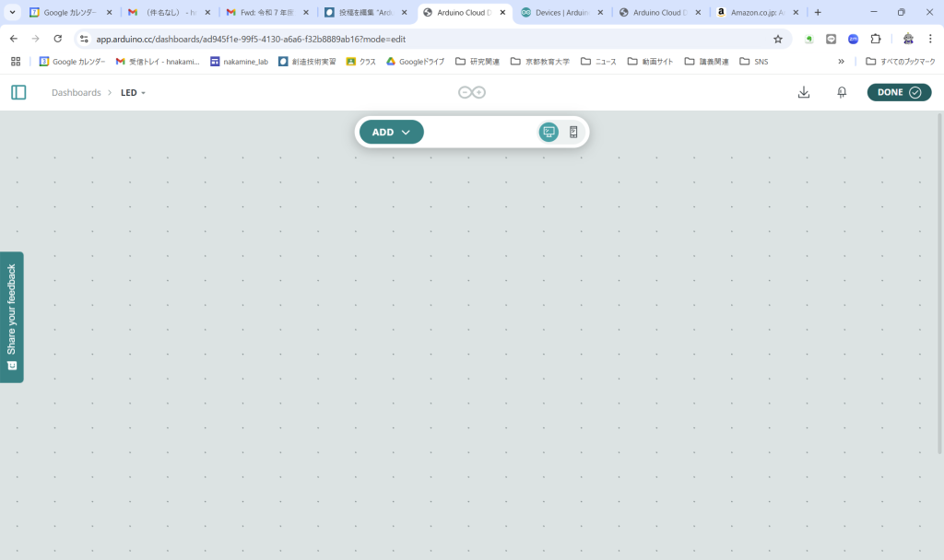
Task: Show hidden bookmarks overflow chevron
Action: (841, 62)
